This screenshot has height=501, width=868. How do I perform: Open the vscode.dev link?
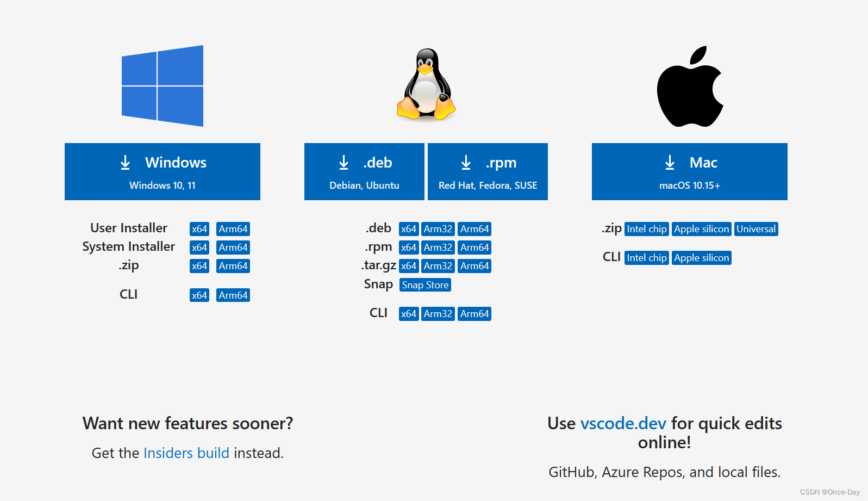[x=623, y=423]
